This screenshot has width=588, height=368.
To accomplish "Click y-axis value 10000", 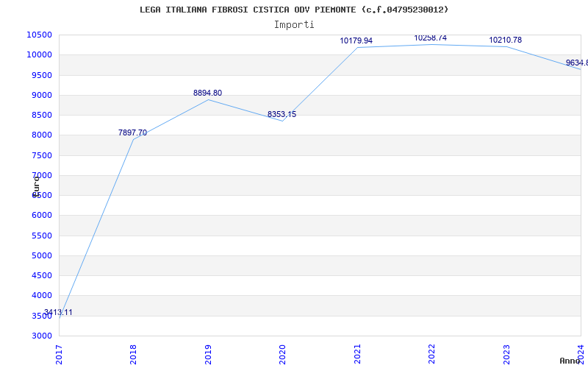I will [39, 54].
